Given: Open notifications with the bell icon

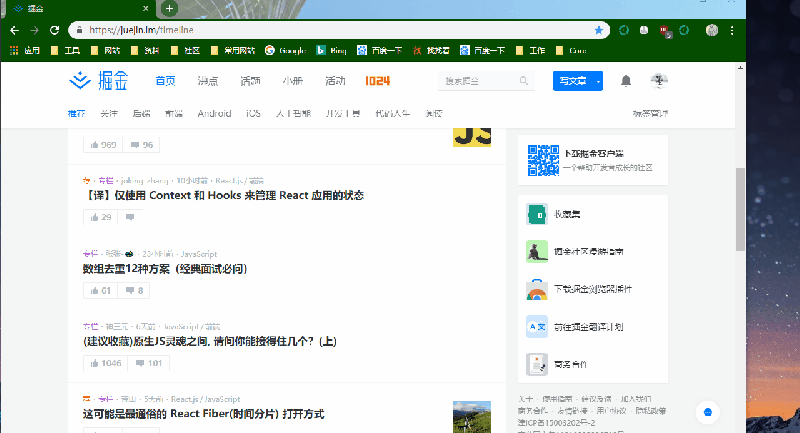Looking at the screenshot, I should (626, 81).
